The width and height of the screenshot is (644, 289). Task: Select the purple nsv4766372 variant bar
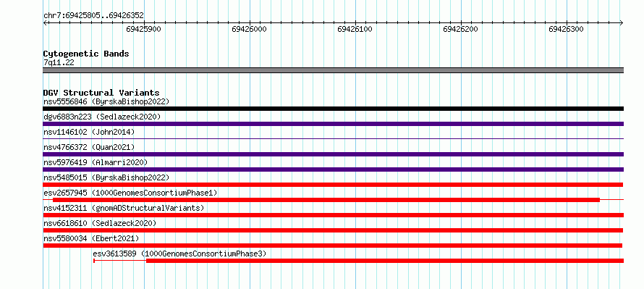click(333, 154)
